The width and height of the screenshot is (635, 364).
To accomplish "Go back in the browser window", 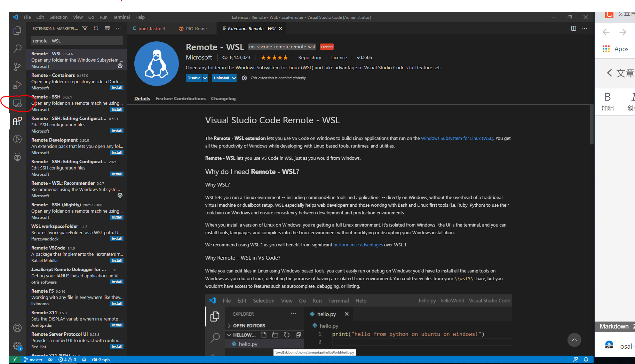I will point(606,32).
